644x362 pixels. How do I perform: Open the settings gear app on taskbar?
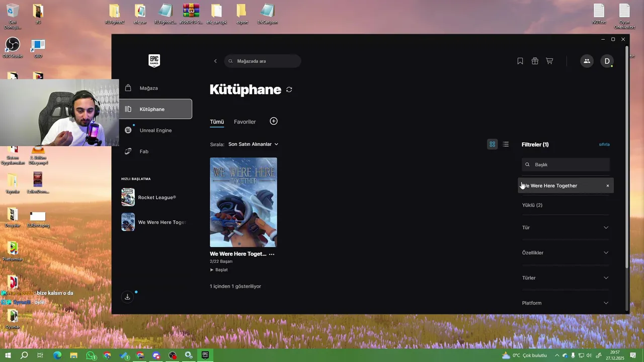(189, 355)
